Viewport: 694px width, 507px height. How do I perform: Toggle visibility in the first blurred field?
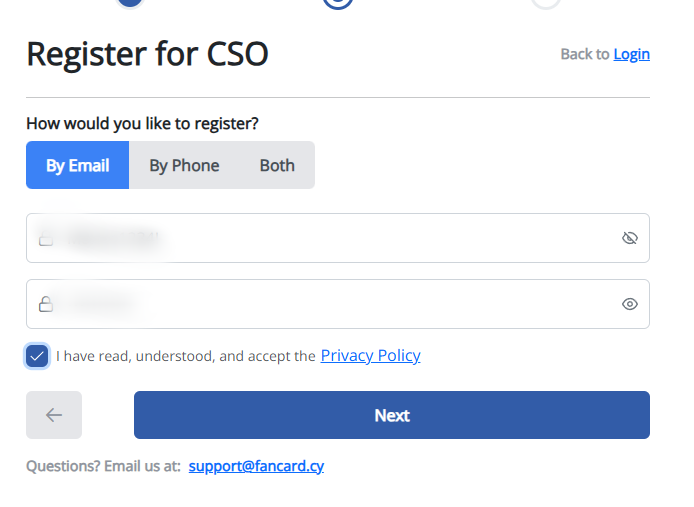point(629,238)
